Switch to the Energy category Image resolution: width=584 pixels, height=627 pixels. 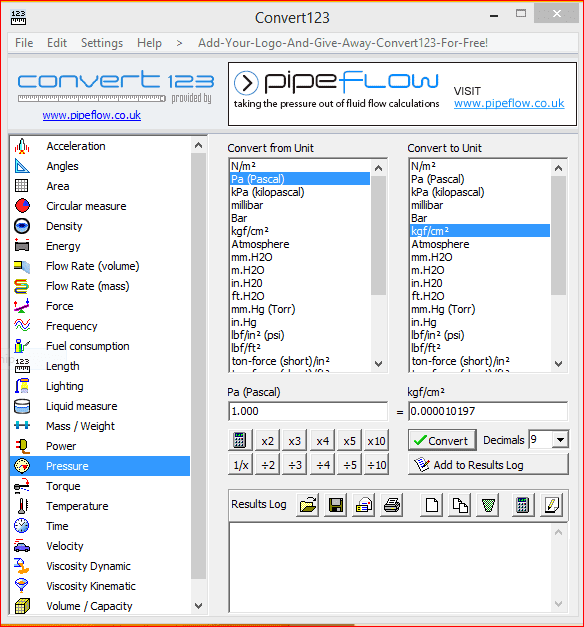pyautogui.click(x=100, y=246)
